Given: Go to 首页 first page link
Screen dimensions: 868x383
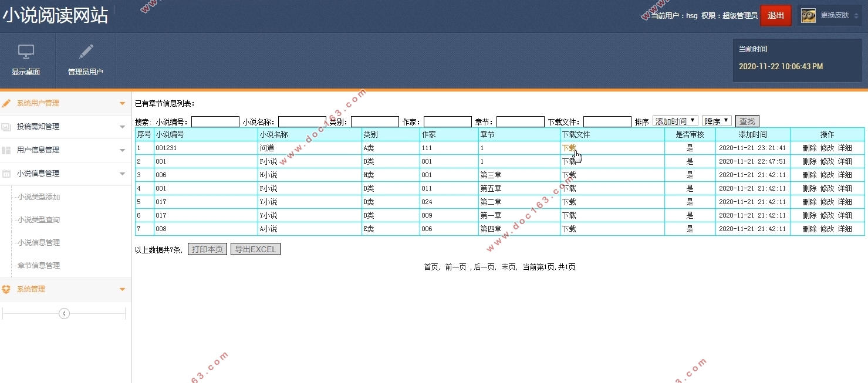Looking at the screenshot, I should pos(431,267).
